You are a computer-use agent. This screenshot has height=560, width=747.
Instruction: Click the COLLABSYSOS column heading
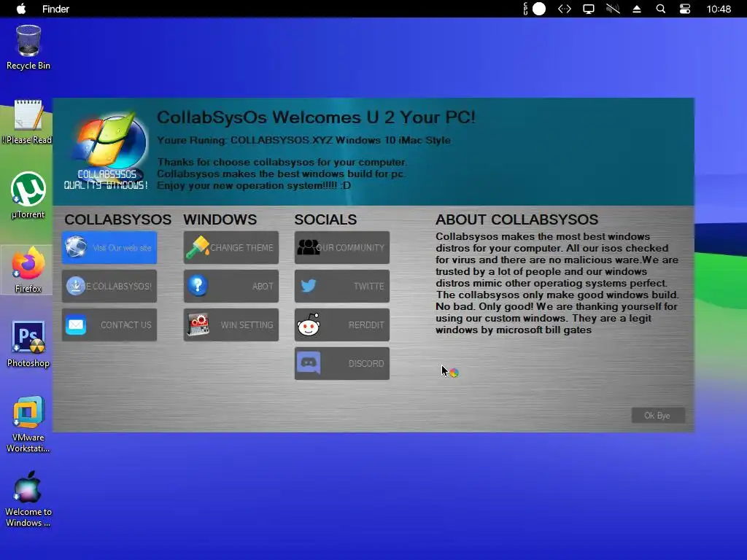click(x=117, y=219)
